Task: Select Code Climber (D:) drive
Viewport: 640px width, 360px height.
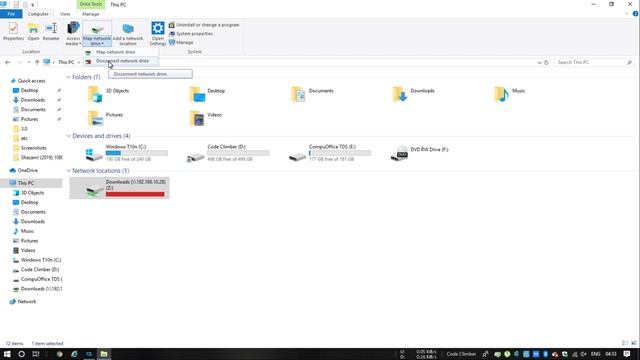Action: point(228,153)
